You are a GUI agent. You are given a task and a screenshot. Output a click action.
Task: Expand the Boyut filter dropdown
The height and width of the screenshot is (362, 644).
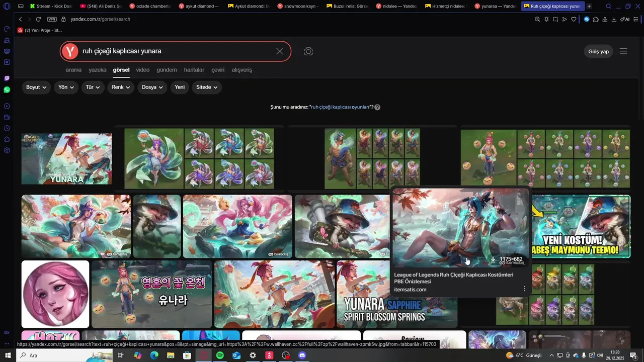[36, 87]
